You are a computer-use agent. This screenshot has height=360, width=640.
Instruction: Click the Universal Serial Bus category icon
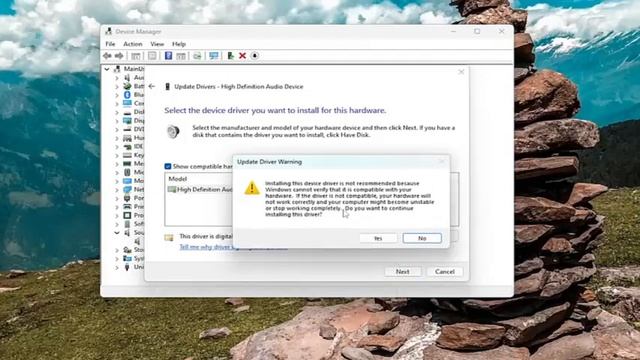tap(127, 267)
